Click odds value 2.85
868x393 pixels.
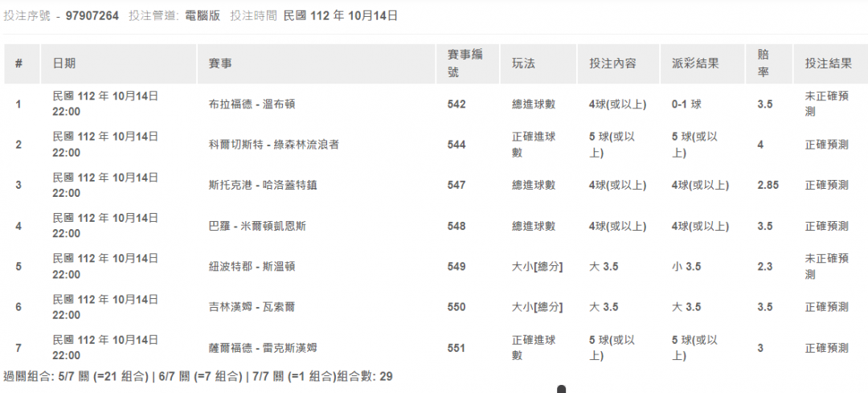(x=768, y=185)
